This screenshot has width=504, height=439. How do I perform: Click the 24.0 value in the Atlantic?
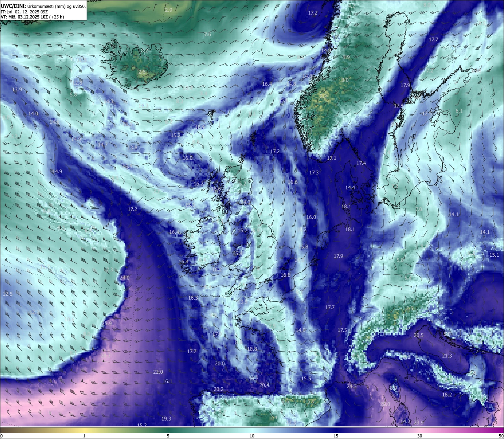click(124, 278)
